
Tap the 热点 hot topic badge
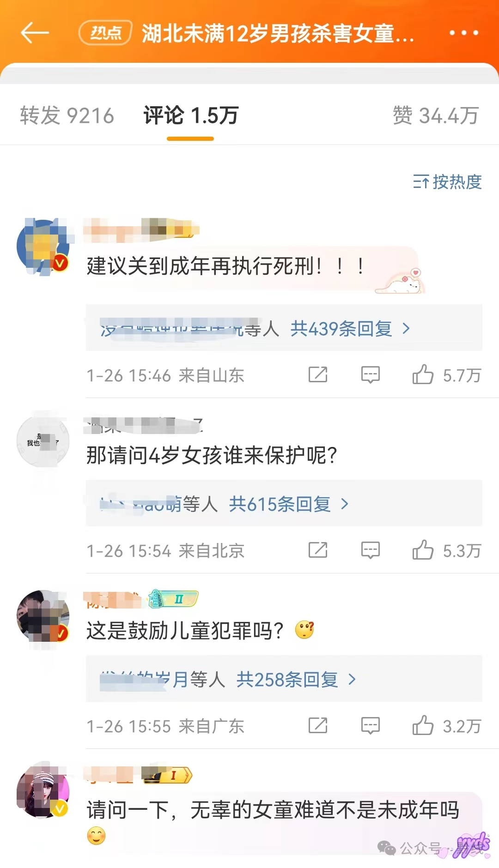[106, 33]
